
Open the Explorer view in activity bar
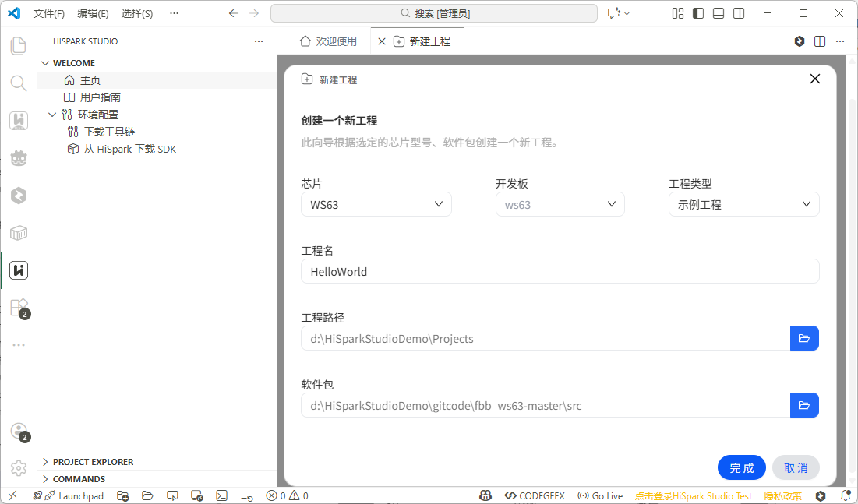coord(19,46)
